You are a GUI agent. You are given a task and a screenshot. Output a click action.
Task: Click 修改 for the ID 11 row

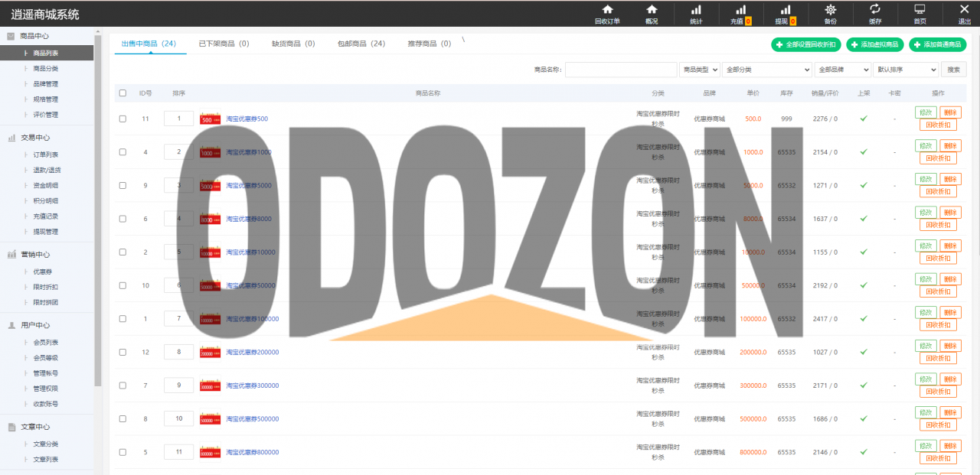pyautogui.click(x=926, y=112)
